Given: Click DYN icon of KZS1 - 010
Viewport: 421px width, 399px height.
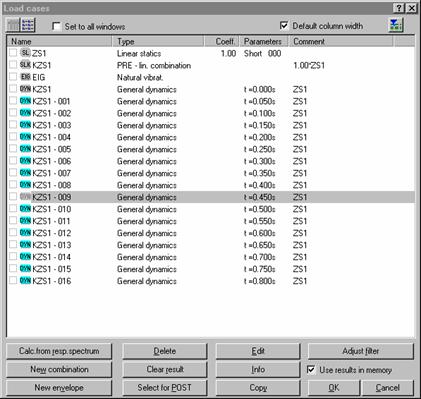Looking at the screenshot, I should [x=25, y=209].
